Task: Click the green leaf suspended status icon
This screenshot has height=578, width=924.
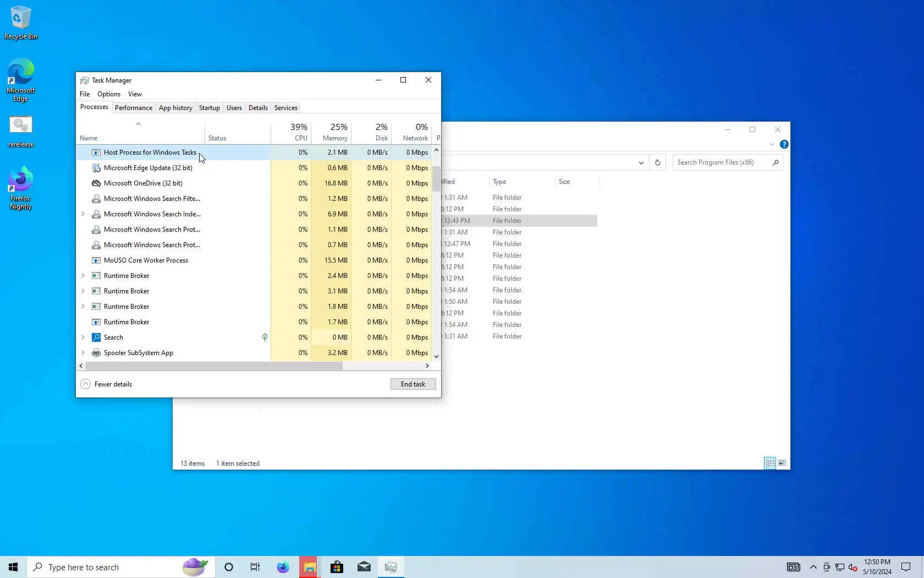Action: [x=265, y=337]
